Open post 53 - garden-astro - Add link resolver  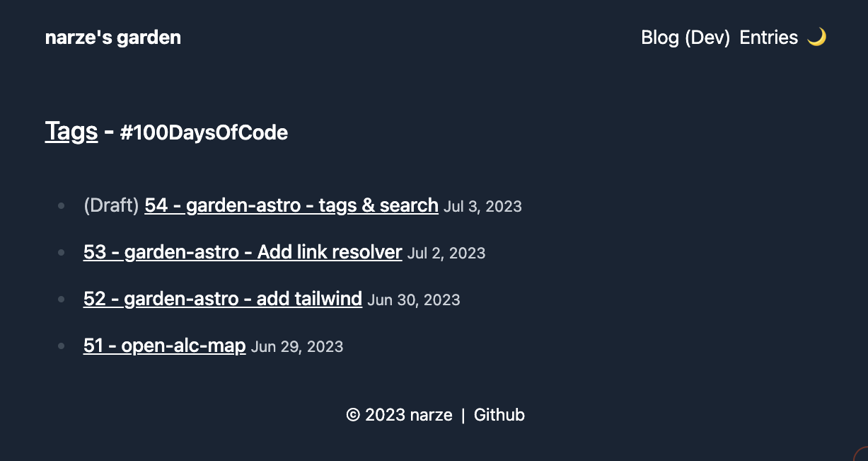tap(243, 252)
